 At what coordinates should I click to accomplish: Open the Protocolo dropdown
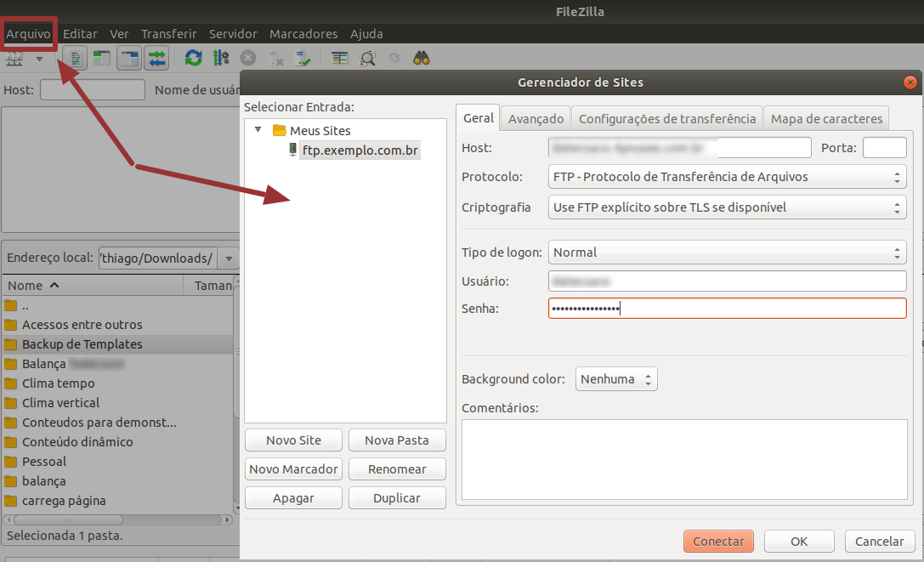727,177
